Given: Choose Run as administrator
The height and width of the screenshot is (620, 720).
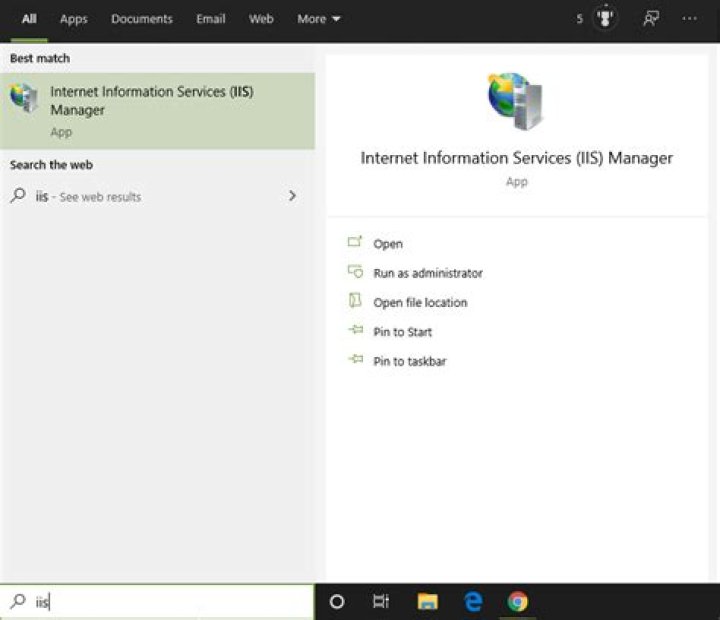Looking at the screenshot, I should tap(428, 273).
